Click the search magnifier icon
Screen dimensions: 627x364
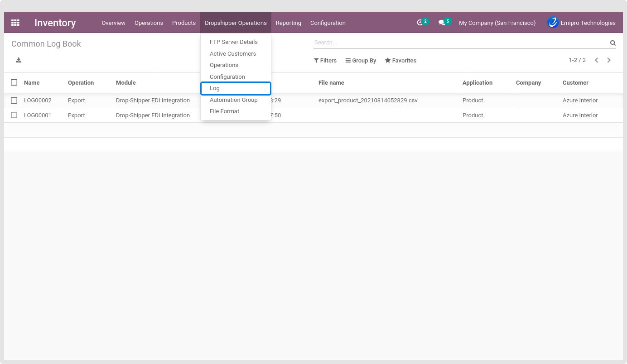pos(613,43)
